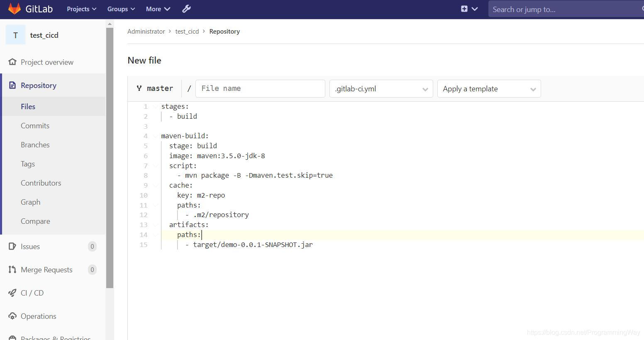The width and height of the screenshot is (644, 340).
Task: Select the Project overview home icon
Action: point(12,62)
